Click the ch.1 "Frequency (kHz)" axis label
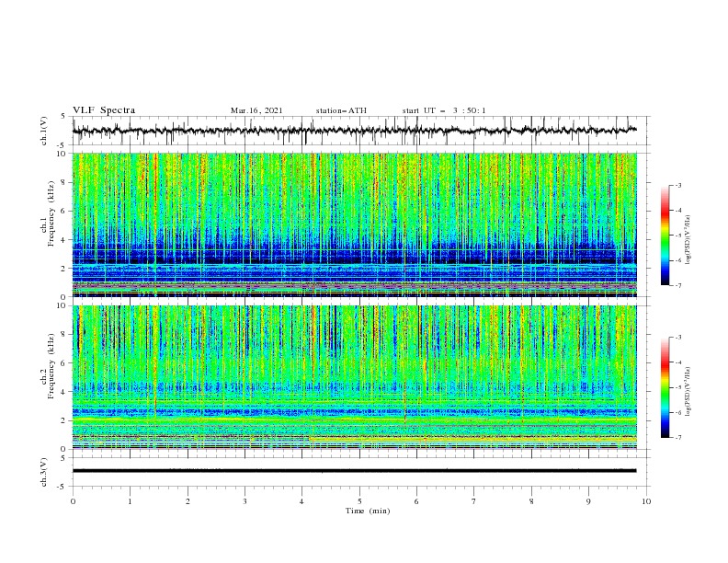This screenshot has width=728, height=563. pyautogui.click(x=51, y=213)
